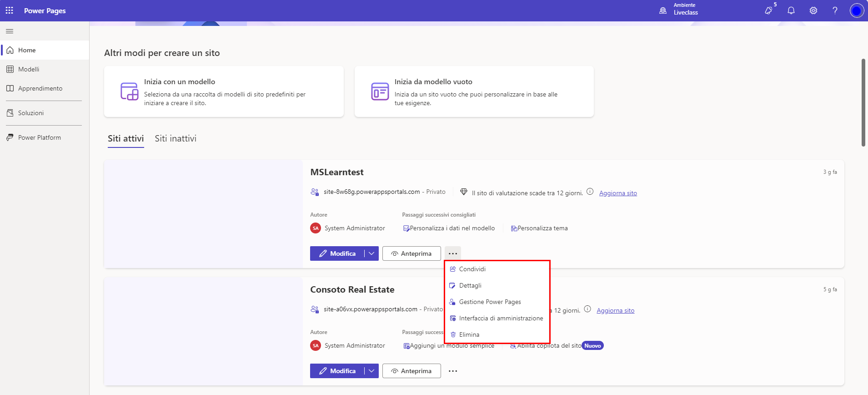Click the site-8w68g.powerappsportals.com URL
Screen dimensions: 868x395
point(372,192)
